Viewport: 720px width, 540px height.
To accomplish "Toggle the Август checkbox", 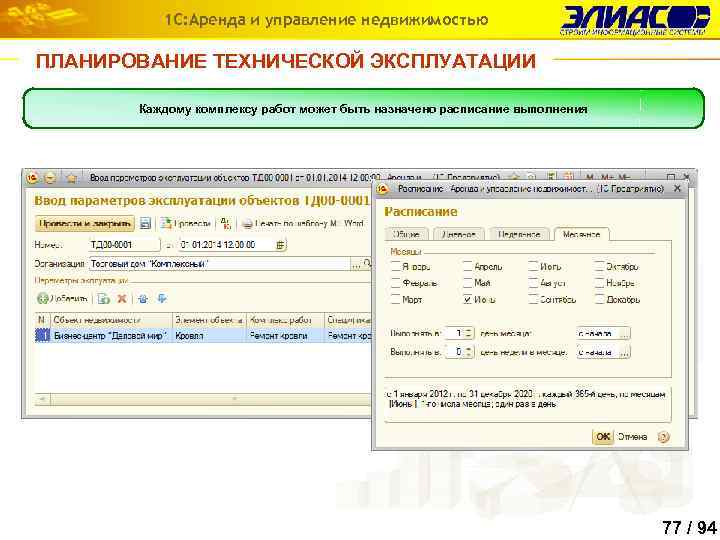I will pyautogui.click(x=533, y=283).
